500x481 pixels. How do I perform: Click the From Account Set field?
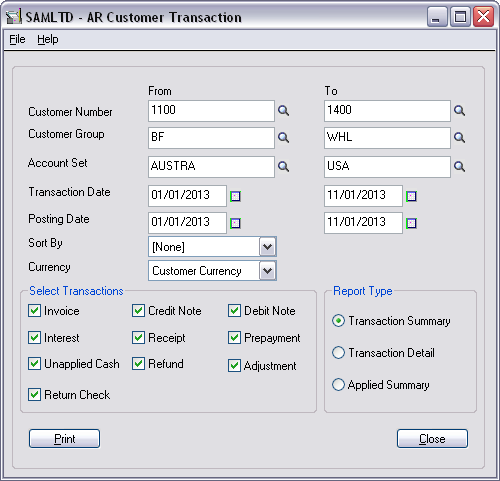(211, 167)
